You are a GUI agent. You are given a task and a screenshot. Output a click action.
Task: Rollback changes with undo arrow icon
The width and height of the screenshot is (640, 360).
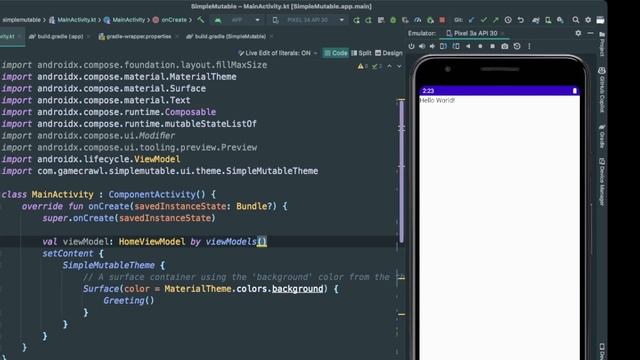pos(520,20)
